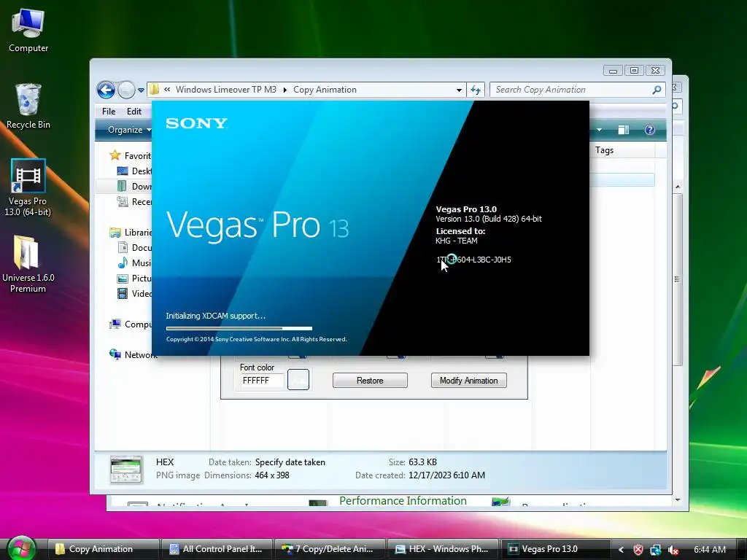The height and width of the screenshot is (560, 747).
Task: Click the font color swatch box
Action: tap(298, 380)
